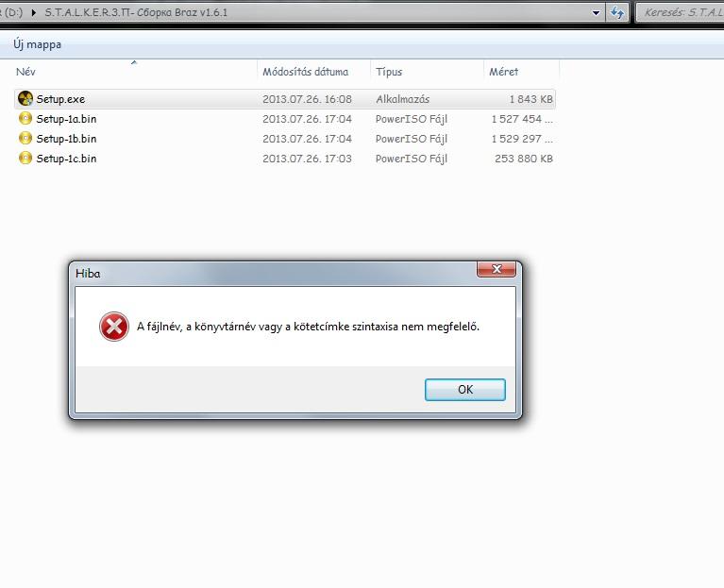Screen dimensions: 724x588
Task: Click the Setup-1c.bin disc icon
Action: coord(25,159)
